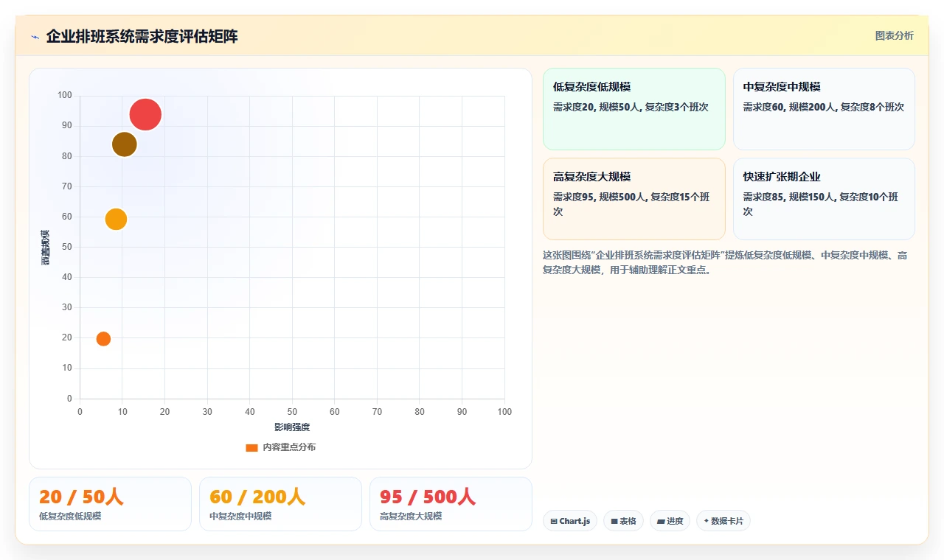Screen dimensions: 944x560
Task: Open the 中复杂度中规模 info card
Action: (x=824, y=109)
